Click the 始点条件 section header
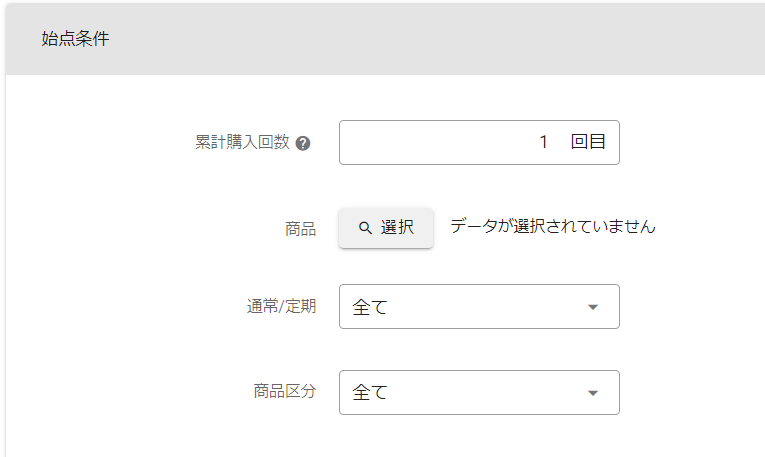This screenshot has width=765, height=457. click(76, 39)
